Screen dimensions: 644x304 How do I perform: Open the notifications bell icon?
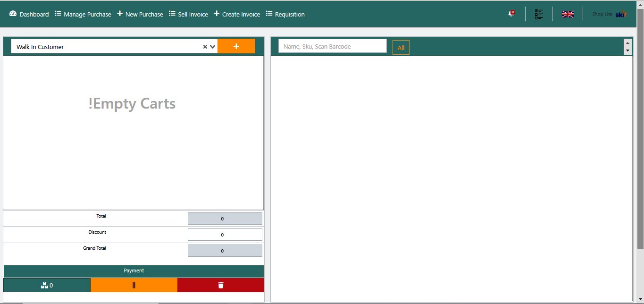coord(510,14)
